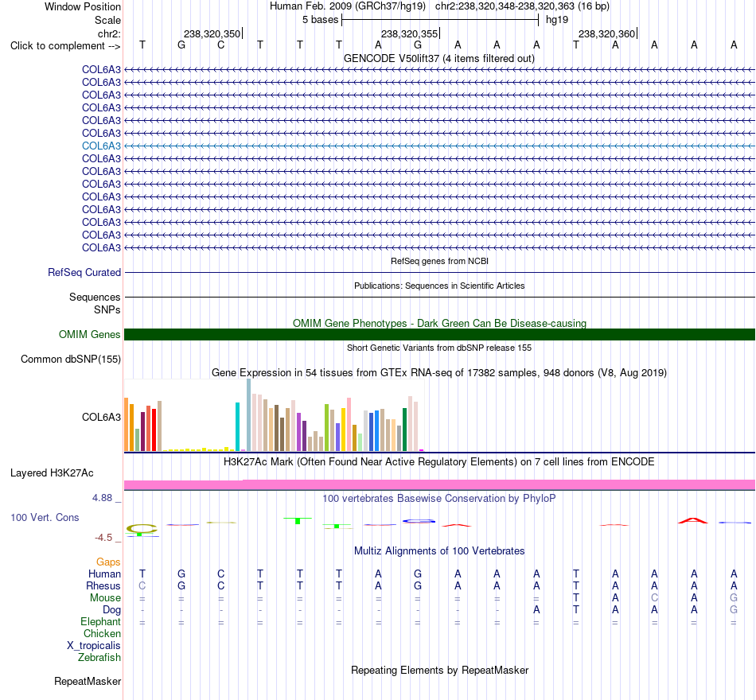Open the 'H3K27Ac Mark' ENCODE track title
756x700 pixels.
pyautogui.click(x=439, y=462)
